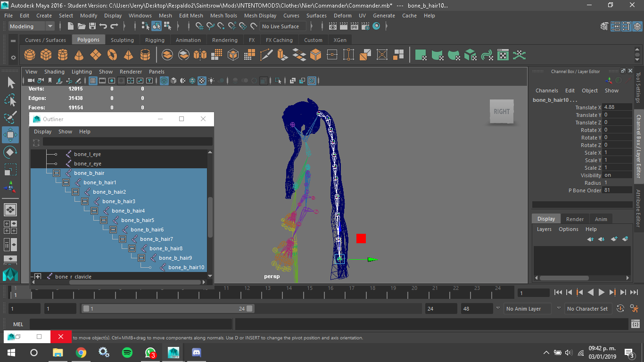644x362 pixels.
Task: Click the Undo arrow icon
Action: click(103, 26)
